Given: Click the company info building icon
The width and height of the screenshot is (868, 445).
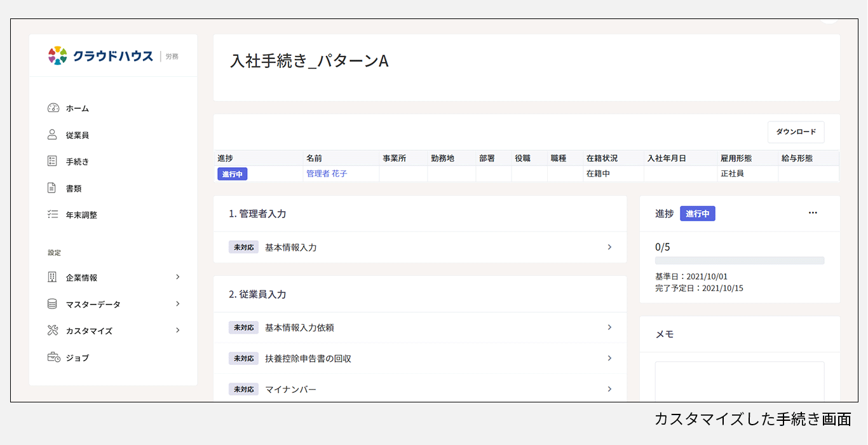Looking at the screenshot, I should coord(53,277).
